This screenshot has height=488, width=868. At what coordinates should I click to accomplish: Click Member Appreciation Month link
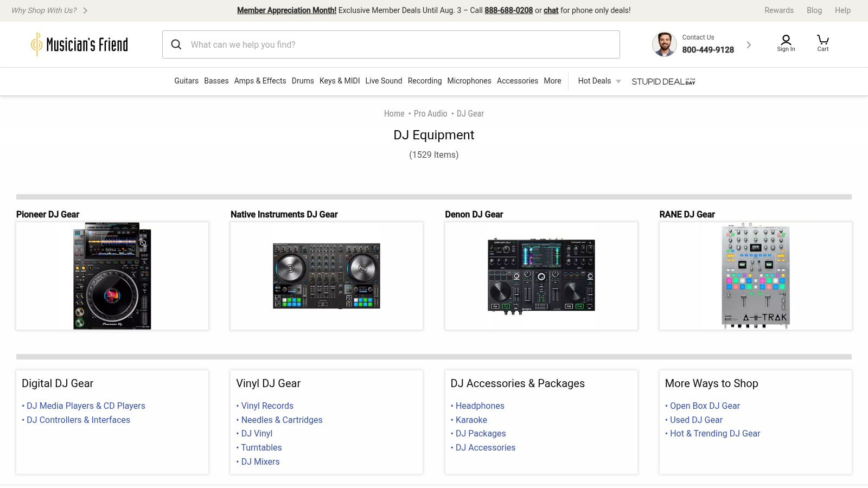tap(286, 10)
